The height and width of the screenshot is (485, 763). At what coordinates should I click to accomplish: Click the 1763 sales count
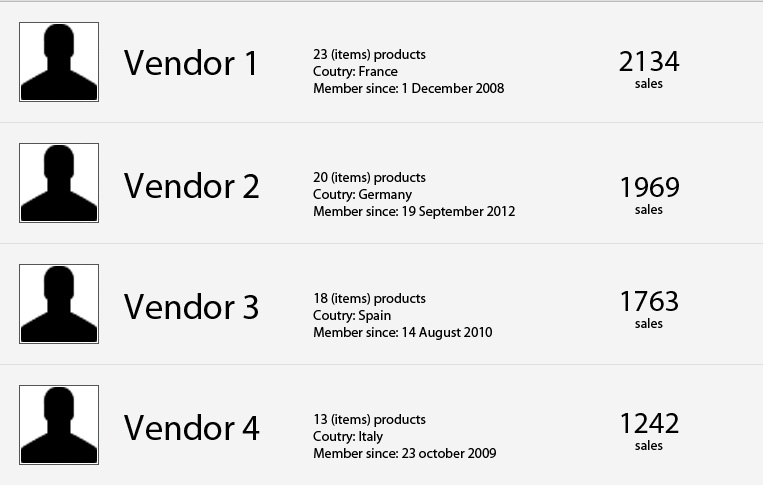click(x=649, y=301)
